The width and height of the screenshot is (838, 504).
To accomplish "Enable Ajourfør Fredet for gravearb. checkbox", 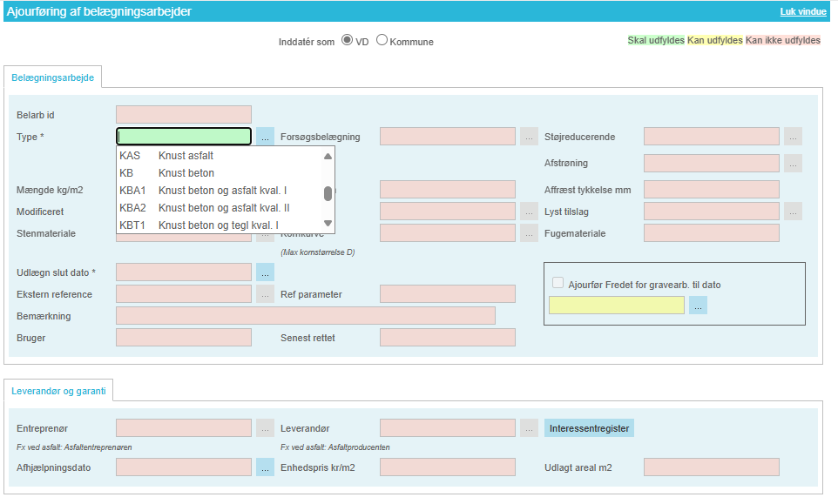I will pyautogui.click(x=558, y=283).
